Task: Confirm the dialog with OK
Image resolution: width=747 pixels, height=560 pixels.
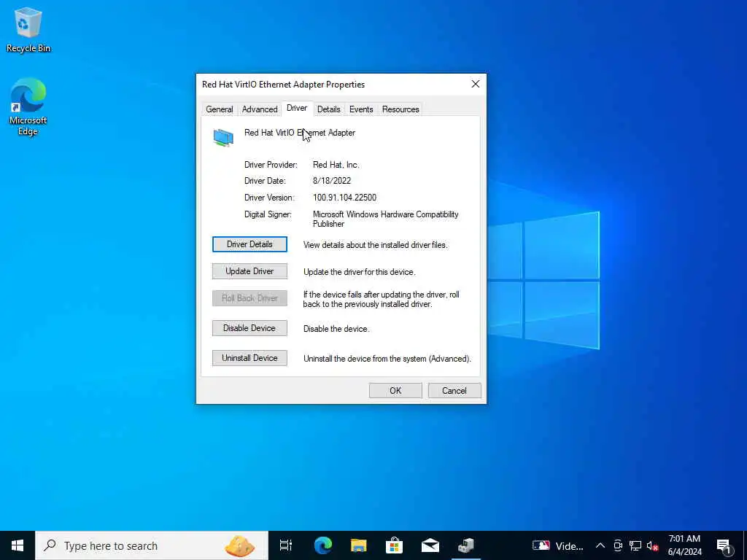Action: [395, 391]
